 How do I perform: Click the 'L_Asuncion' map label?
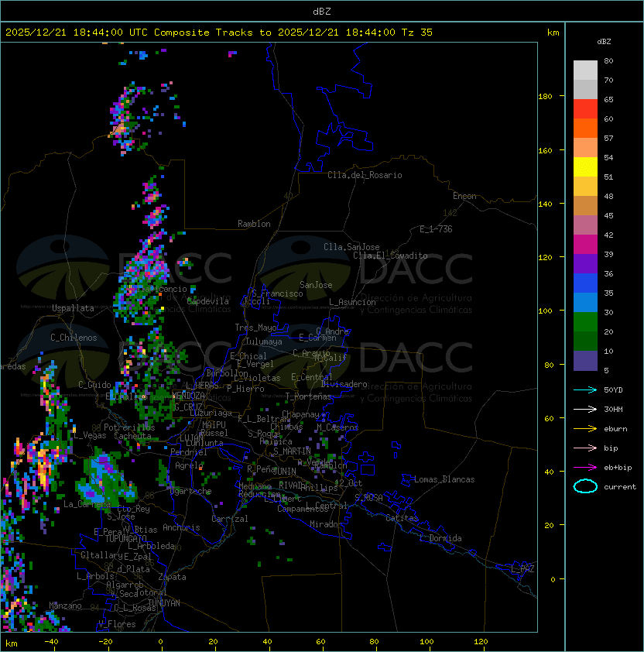(x=352, y=302)
